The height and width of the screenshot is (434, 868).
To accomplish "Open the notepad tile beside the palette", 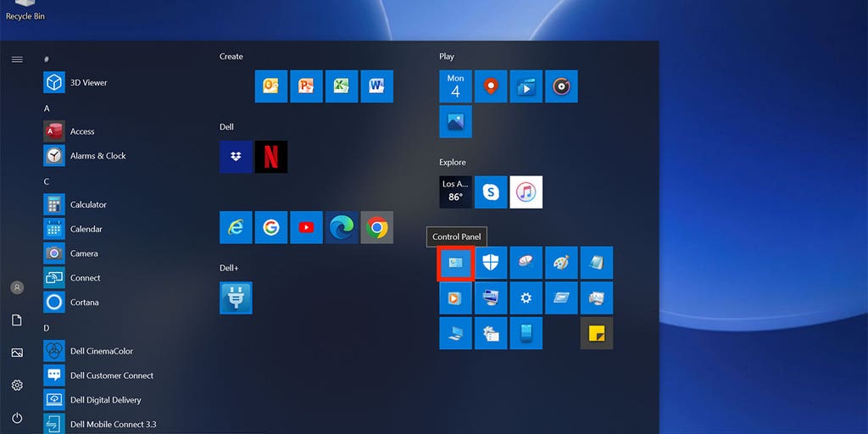I will coord(597,263).
